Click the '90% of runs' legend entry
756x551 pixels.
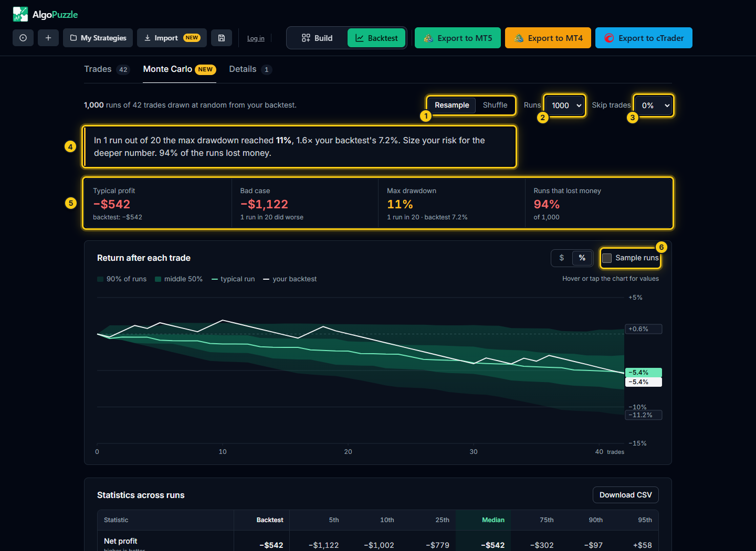(122, 279)
